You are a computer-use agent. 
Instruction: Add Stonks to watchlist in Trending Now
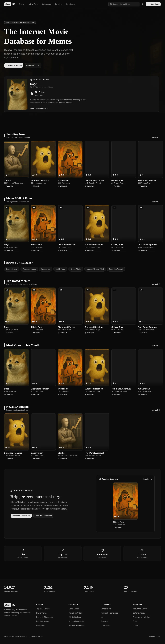(x=9, y=186)
